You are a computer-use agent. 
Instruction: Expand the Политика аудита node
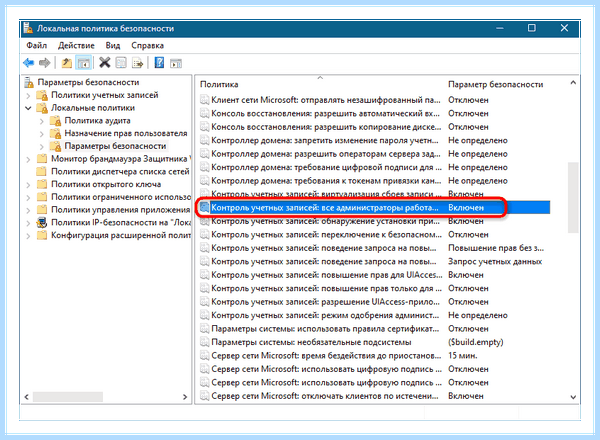42,121
